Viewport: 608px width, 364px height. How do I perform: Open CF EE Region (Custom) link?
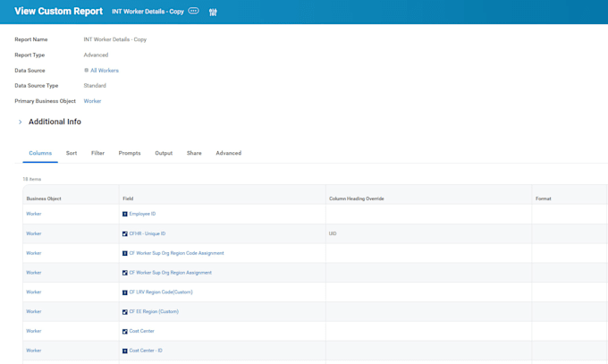[x=154, y=311]
